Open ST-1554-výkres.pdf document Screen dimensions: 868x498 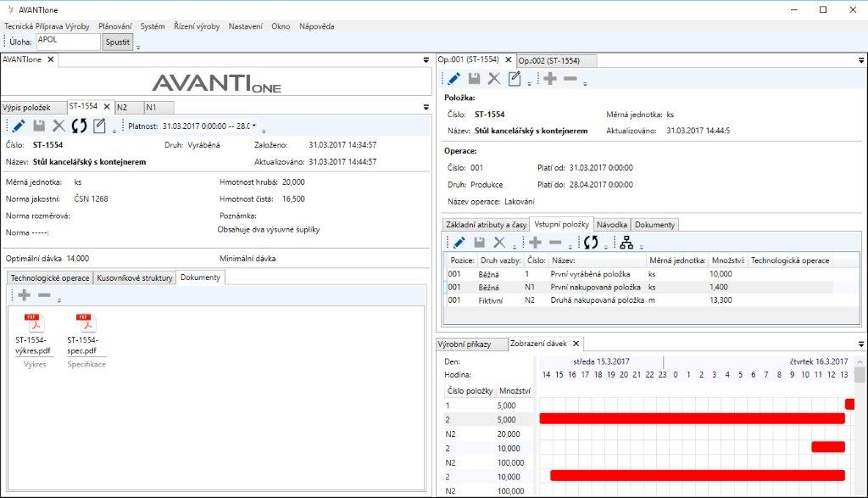[x=33, y=334]
